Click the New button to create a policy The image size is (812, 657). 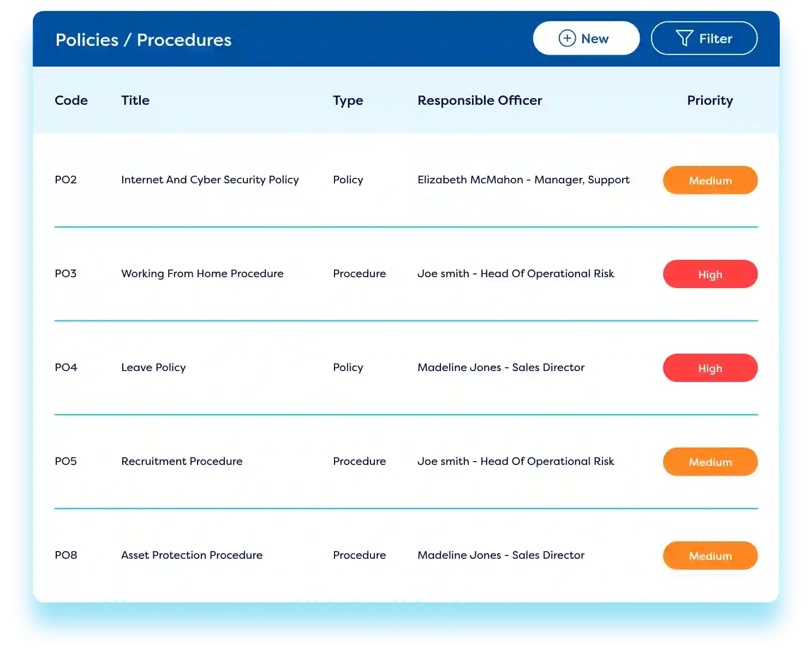pyautogui.click(x=586, y=38)
